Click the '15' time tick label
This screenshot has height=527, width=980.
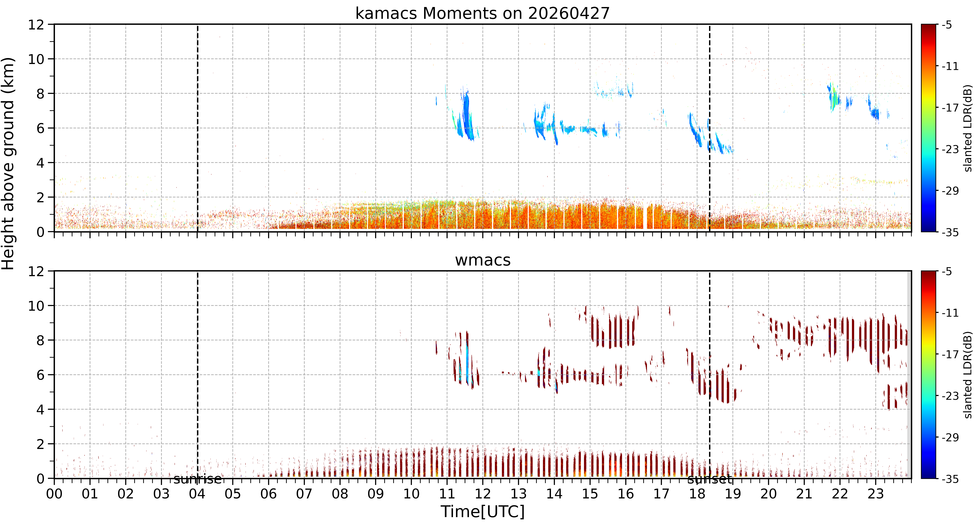[590, 494]
